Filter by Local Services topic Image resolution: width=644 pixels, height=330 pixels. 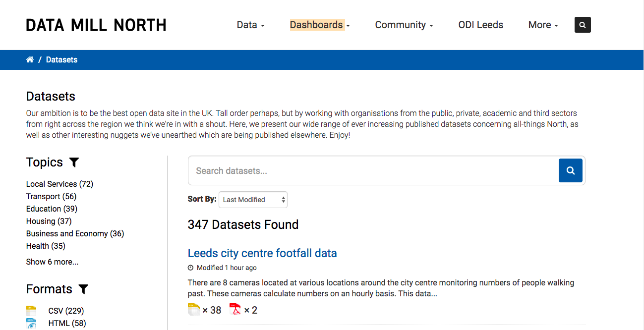click(59, 184)
